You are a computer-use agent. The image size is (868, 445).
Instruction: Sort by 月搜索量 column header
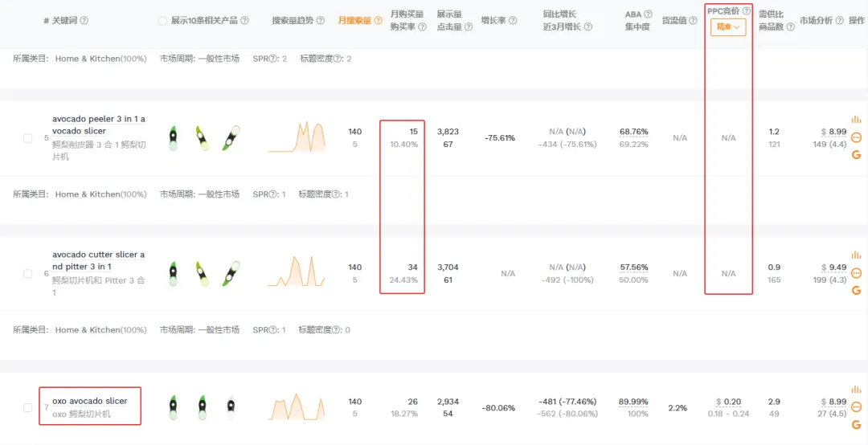(354, 20)
